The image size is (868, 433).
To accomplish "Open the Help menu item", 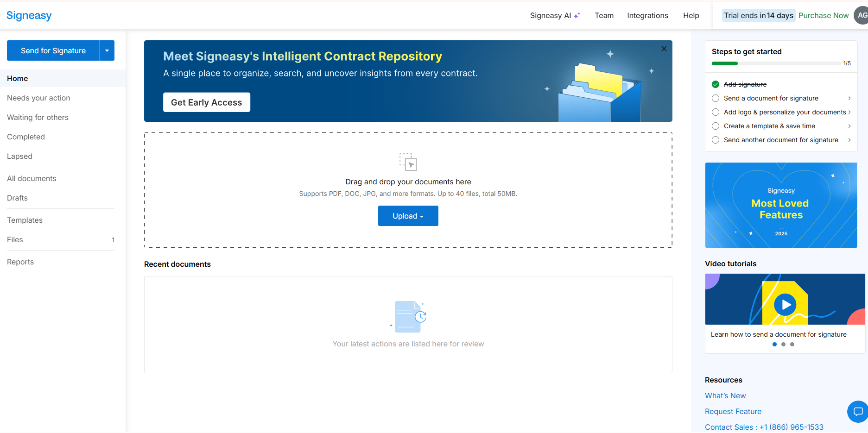I will click(691, 15).
